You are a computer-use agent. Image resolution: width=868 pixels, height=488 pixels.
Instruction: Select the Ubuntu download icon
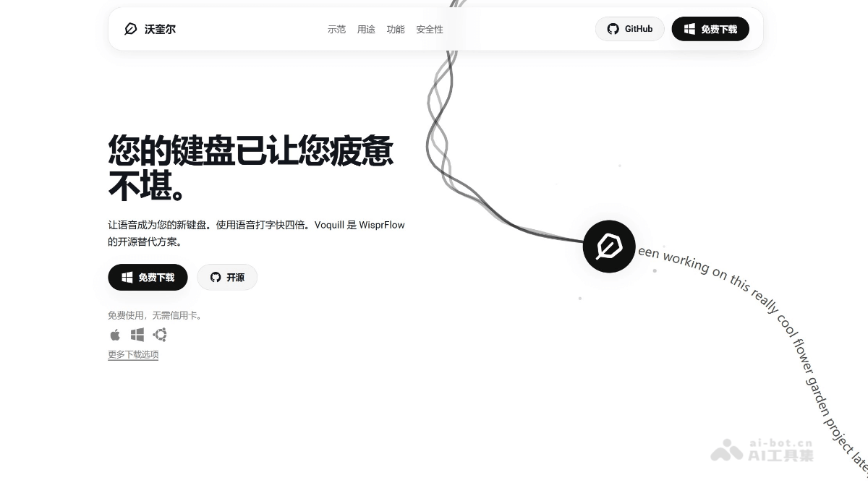click(160, 335)
